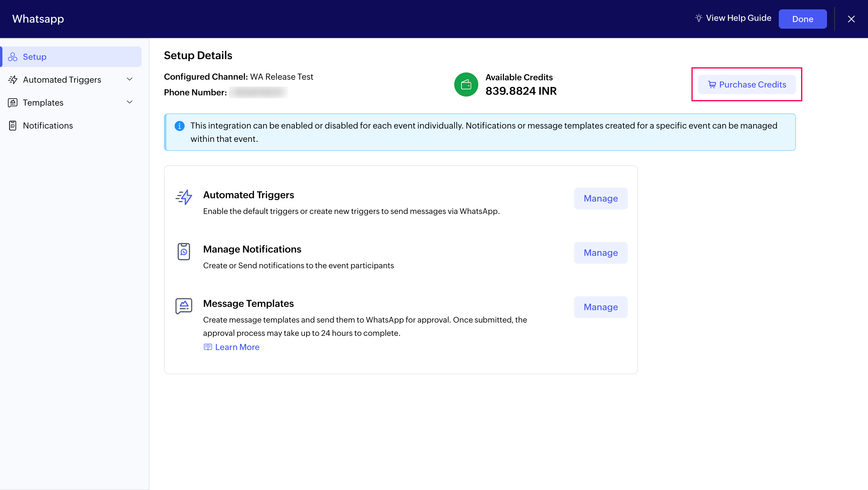This screenshot has width=868, height=490.
Task: Open the Setup menu item
Action: (35, 57)
